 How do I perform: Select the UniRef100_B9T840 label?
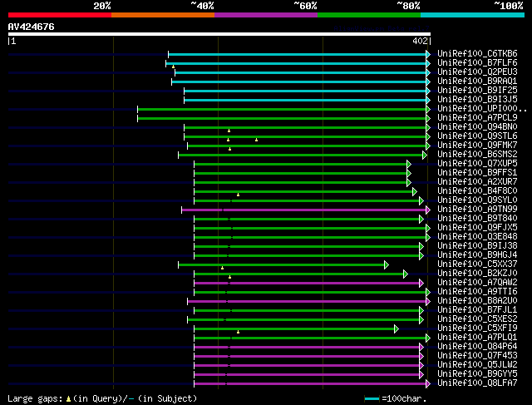pyautogui.click(x=477, y=219)
